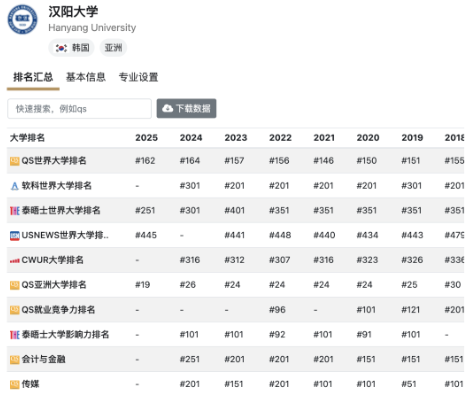468x402 pixels.
Task: Open USNEWS世界大学排名 ranking link
Action: click(x=65, y=235)
